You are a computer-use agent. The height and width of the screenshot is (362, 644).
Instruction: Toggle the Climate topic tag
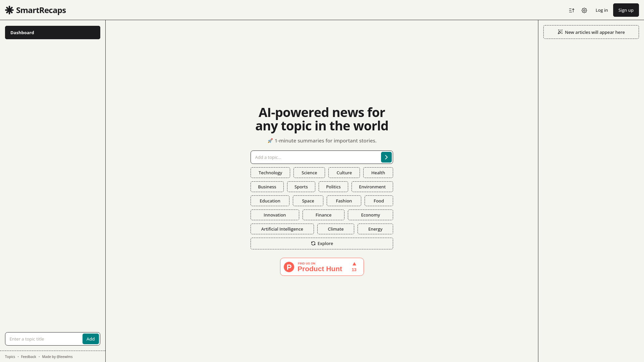[335, 229]
